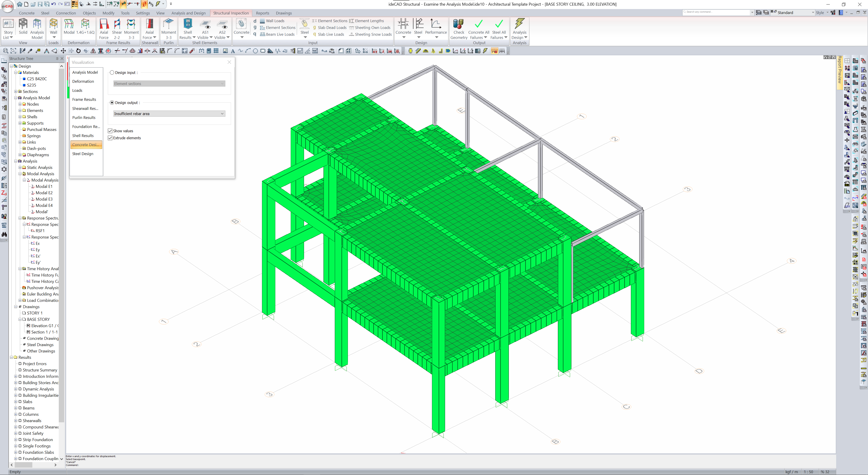868x475 pixels.
Task: Open Frame Results visualization category
Action: 84,99
